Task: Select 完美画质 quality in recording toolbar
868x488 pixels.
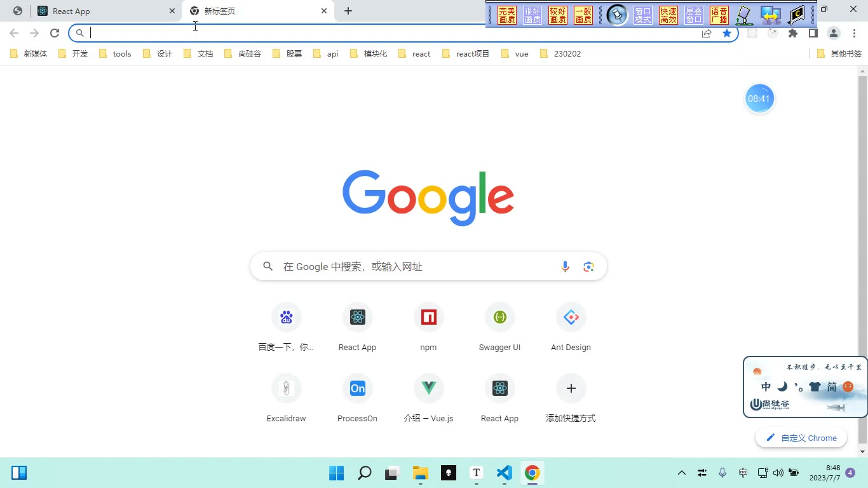Action: pos(507,15)
